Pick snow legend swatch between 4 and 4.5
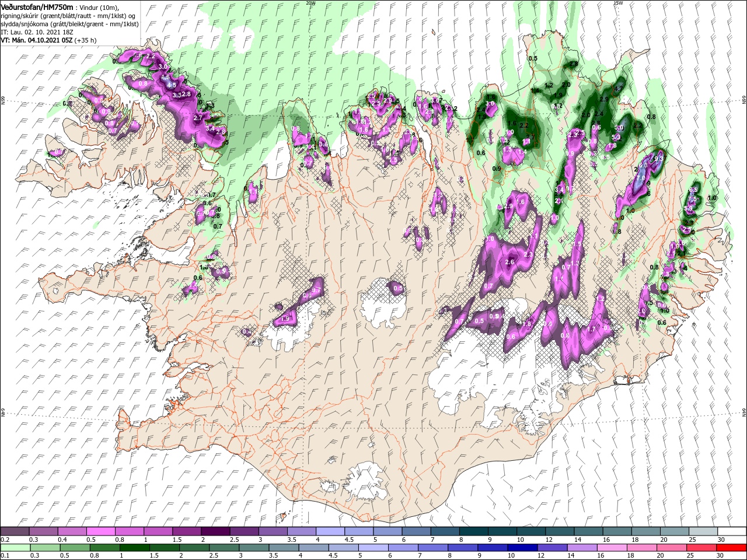Screen dimensions: 747x560 click(330, 531)
